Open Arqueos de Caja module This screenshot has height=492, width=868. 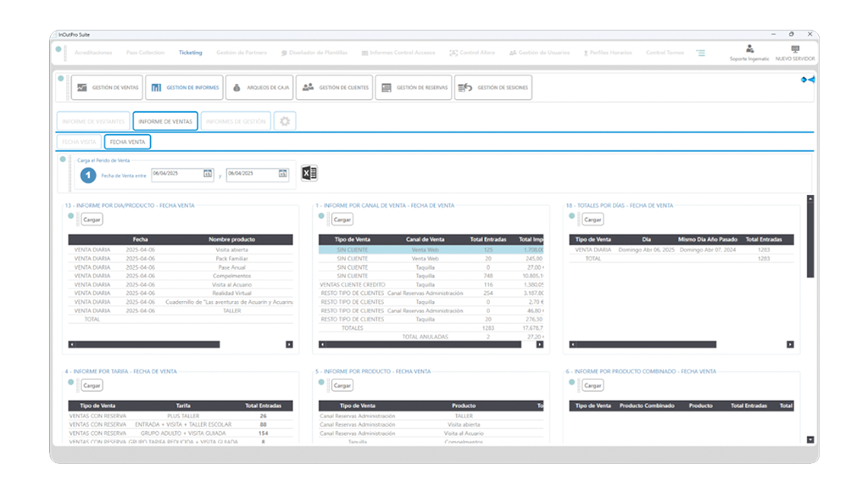259,87
